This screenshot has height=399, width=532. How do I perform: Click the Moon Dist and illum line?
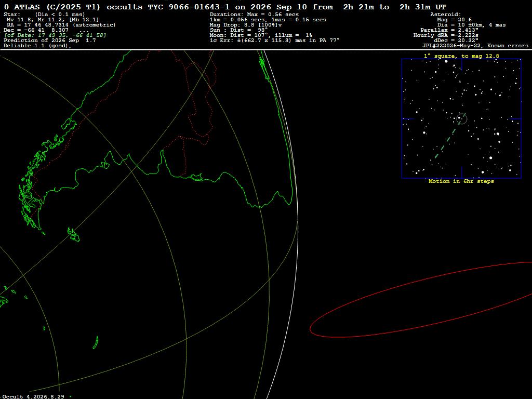click(261, 35)
